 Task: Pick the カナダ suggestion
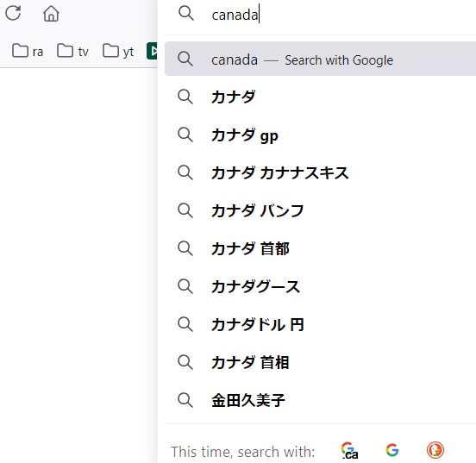(x=320, y=97)
